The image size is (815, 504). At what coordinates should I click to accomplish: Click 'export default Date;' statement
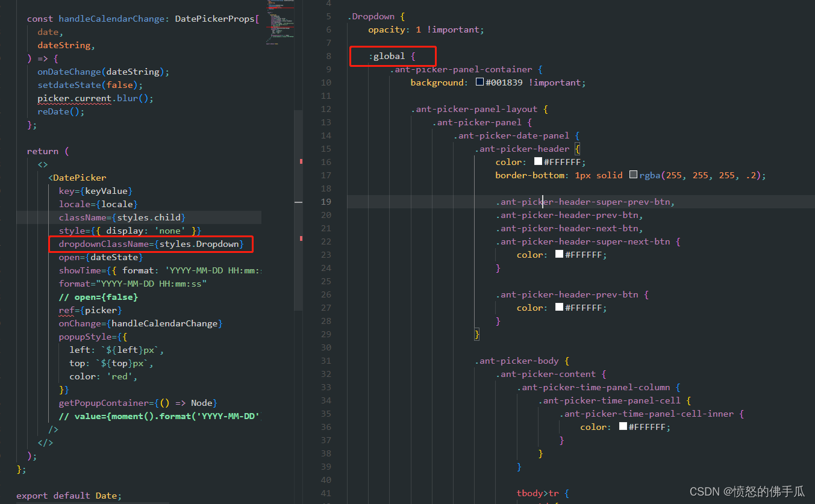click(69, 496)
